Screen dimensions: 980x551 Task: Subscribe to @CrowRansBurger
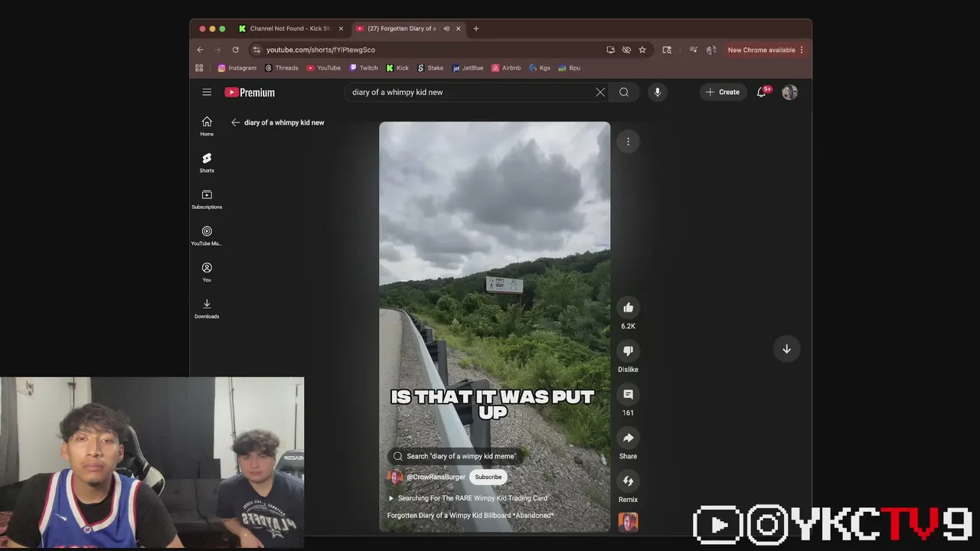488,477
